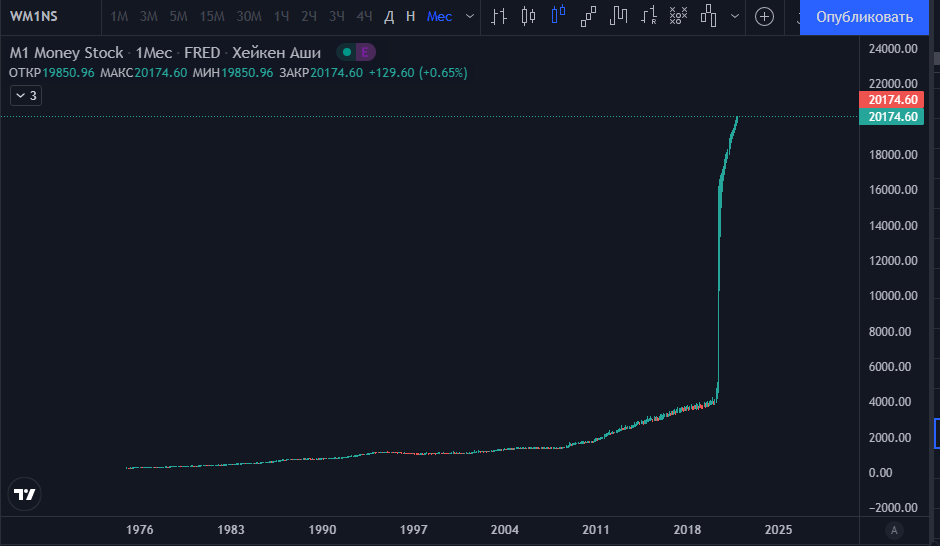Select the Point and Figure chart icon
Screen dimensions: 940x546
(x=679, y=16)
